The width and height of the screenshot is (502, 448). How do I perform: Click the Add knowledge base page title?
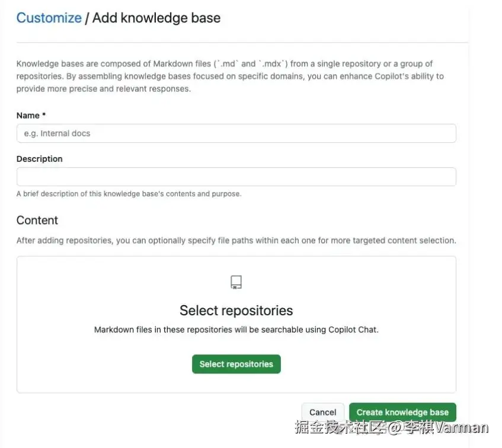(x=156, y=18)
